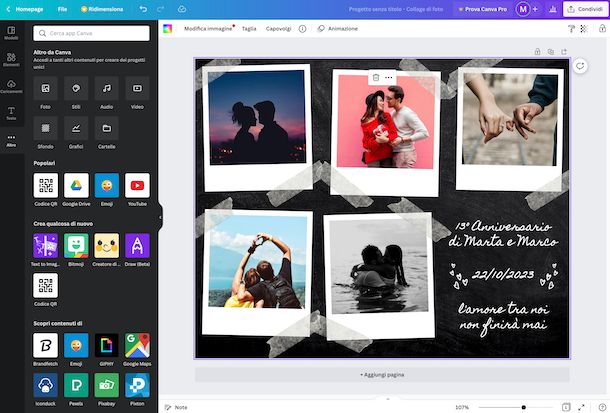Image resolution: width=610 pixels, height=413 pixels.
Task: Open the M profile avatar
Action: coord(523,9)
